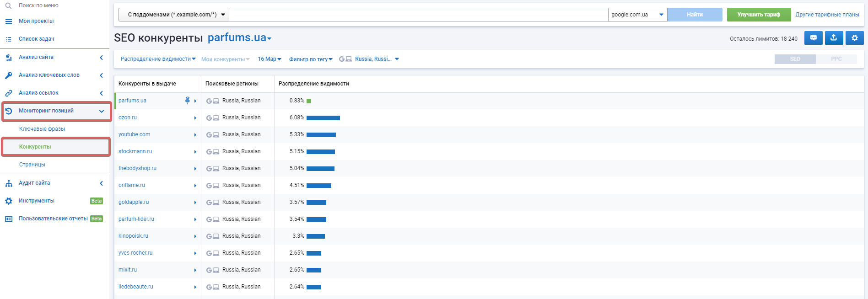Click the green visibility bar for parfums.ua

[x=309, y=101]
